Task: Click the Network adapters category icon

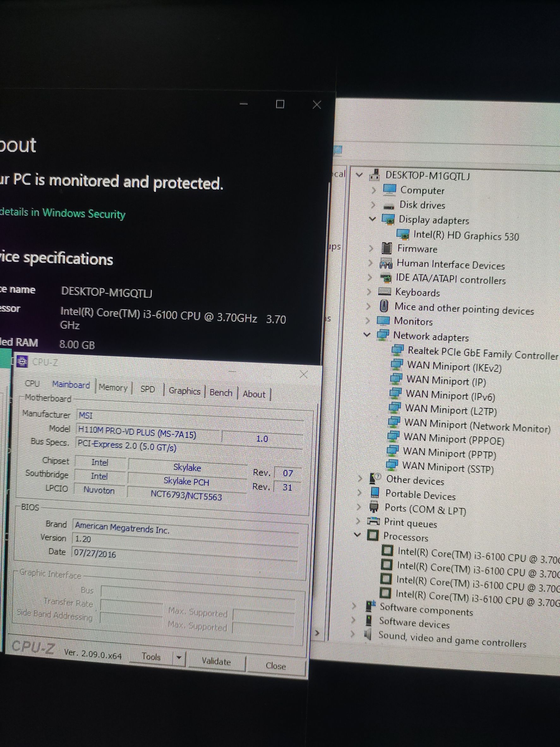Action: (x=383, y=335)
